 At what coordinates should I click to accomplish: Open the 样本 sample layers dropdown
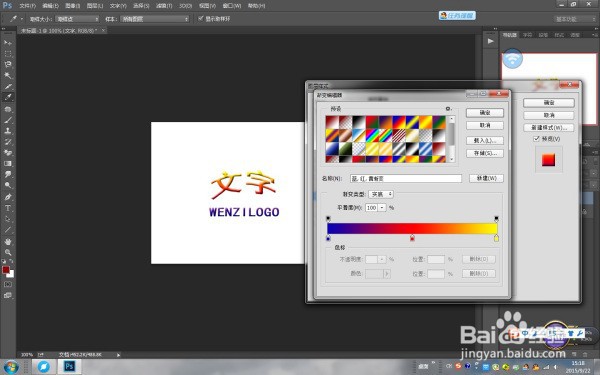click(x=155, y=19)
